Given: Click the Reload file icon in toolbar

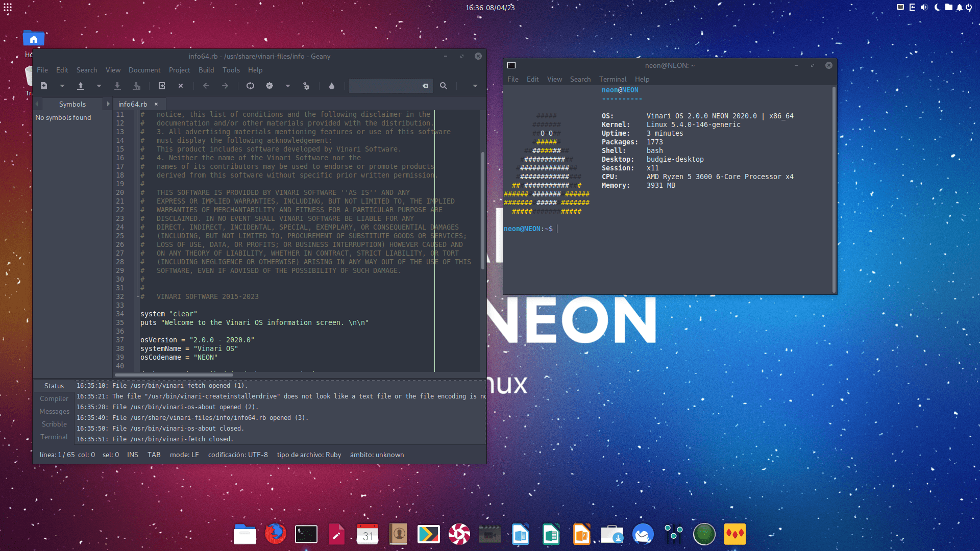Looking at the screenshot, I should [162, 86].
